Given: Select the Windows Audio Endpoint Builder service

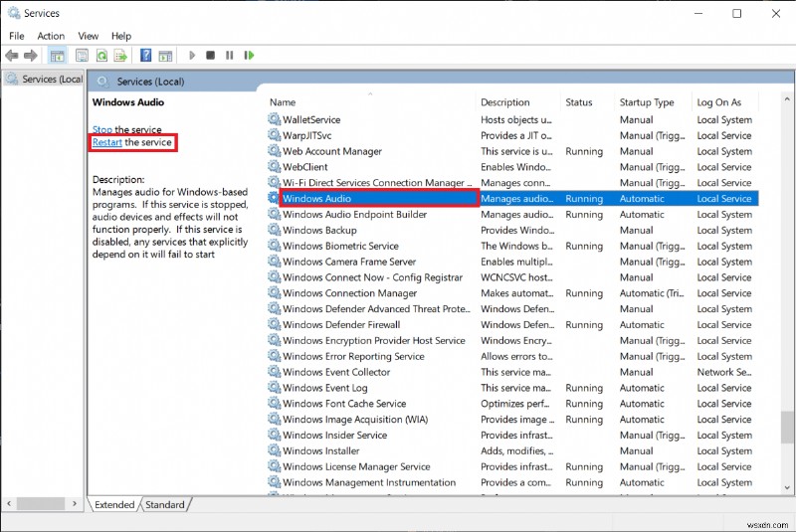Looking at the screenshot, I should point(512,214).
